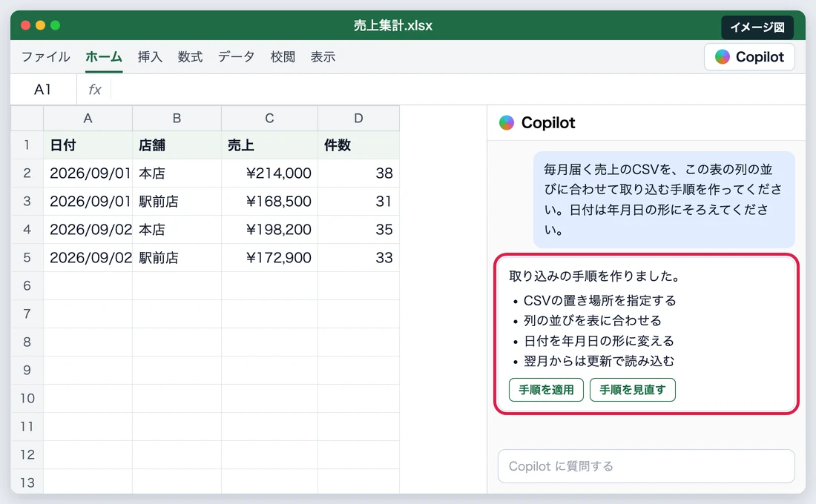
Task: Click the yellow minimize window button
Action: [40, 25]
